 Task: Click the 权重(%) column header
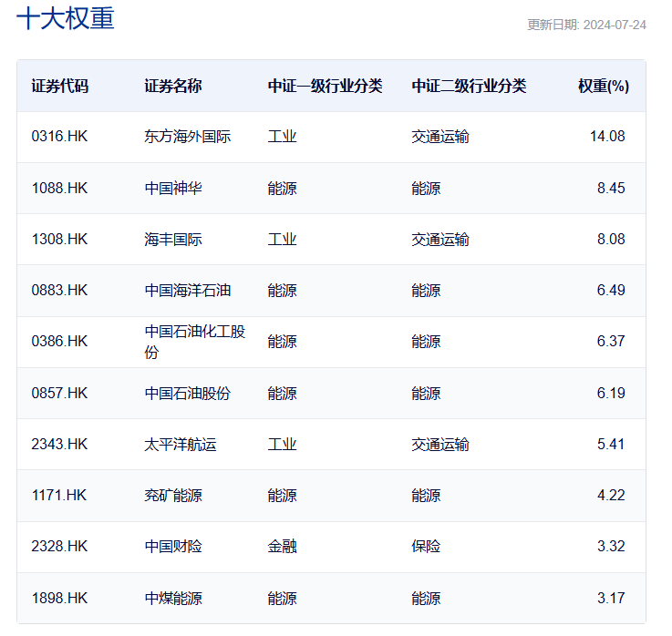604,86
